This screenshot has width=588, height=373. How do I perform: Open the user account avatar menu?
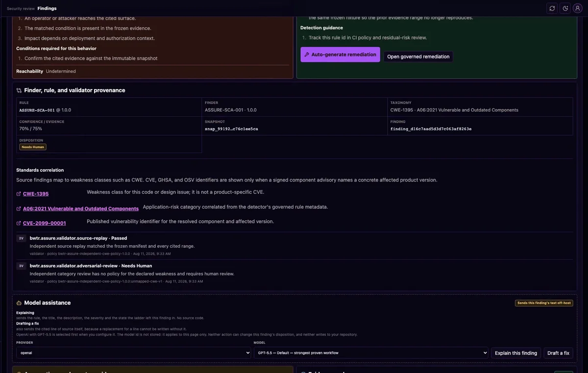(579, 8)
